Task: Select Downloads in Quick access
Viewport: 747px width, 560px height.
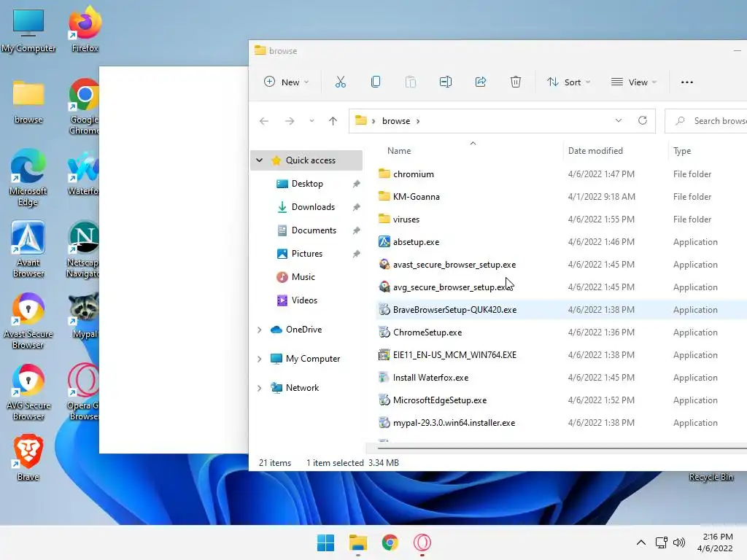Action: click(x=306, y=207)
